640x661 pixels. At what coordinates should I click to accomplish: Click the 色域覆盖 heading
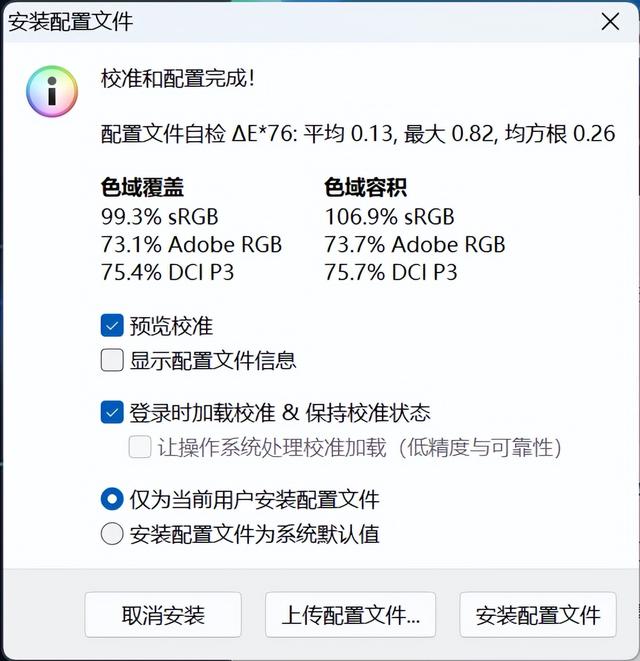(142, 187)
